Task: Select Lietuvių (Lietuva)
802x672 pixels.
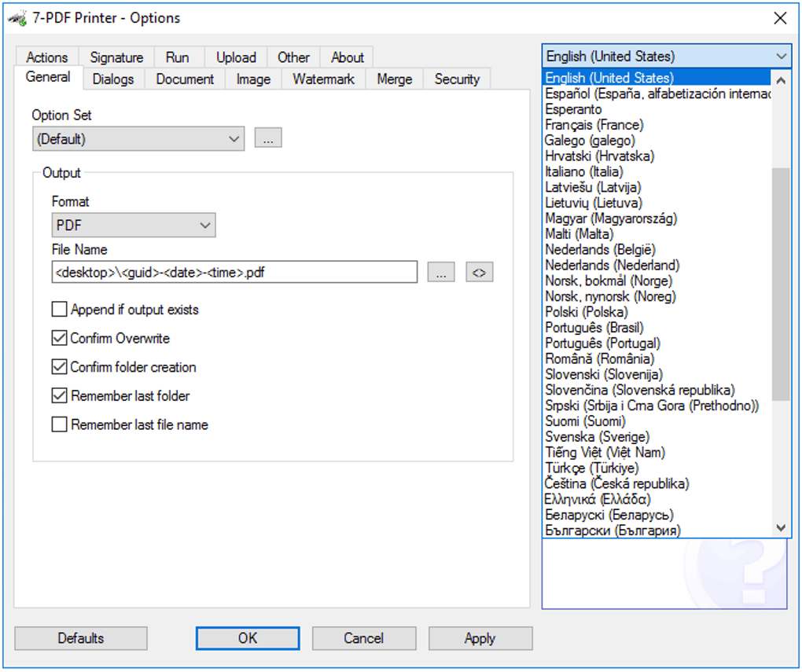Action: point(657,203)
